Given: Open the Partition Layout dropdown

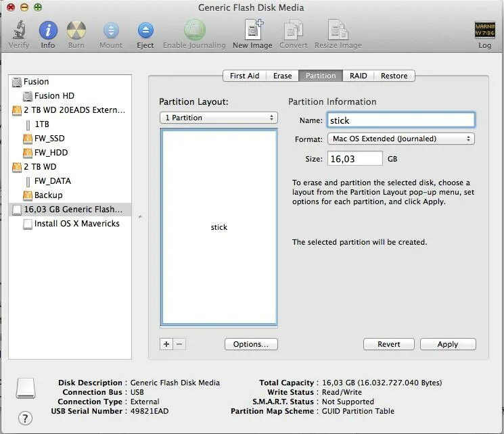Looking at the screenshot, I should (219, 118).
